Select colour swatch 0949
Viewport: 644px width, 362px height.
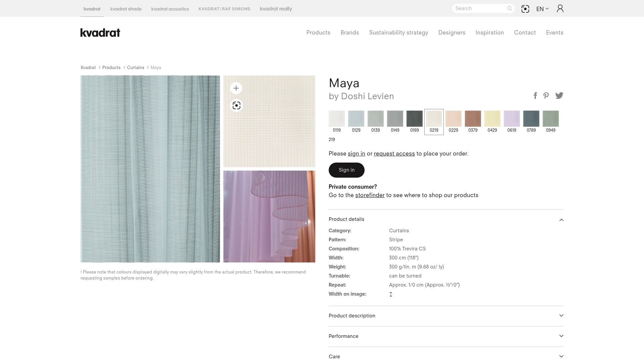(x=551, y=119)
